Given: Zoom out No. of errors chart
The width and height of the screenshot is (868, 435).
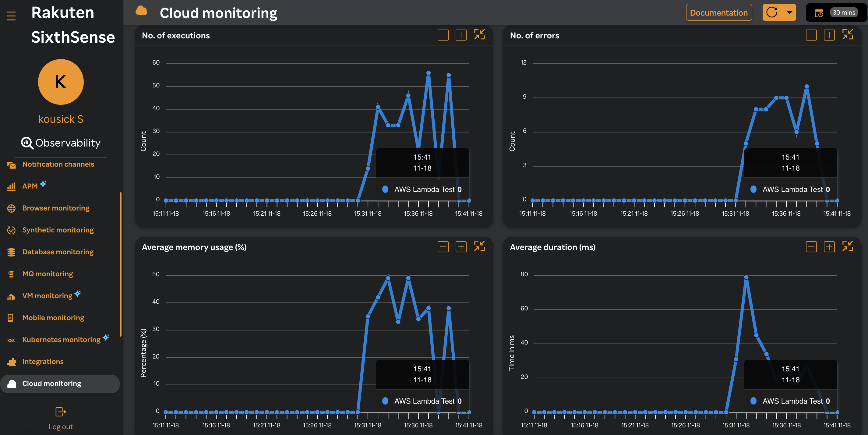Looking at the screenshot, I should tap(811, 35).
